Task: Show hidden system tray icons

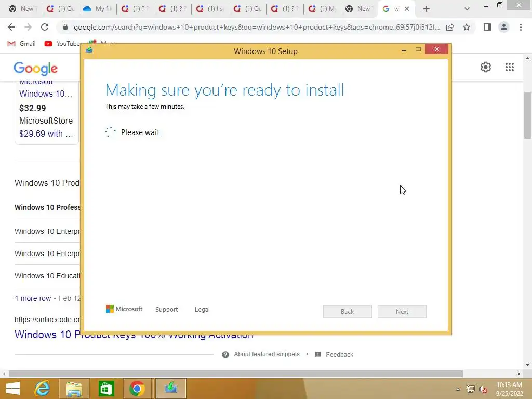Action: (458, 389)
